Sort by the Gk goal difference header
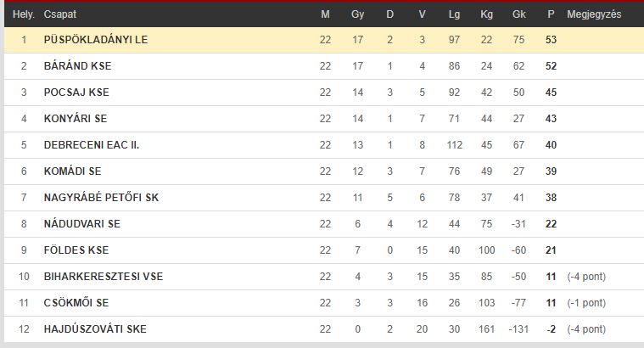This screenshot has width=644, height=348. pos(518,14)
